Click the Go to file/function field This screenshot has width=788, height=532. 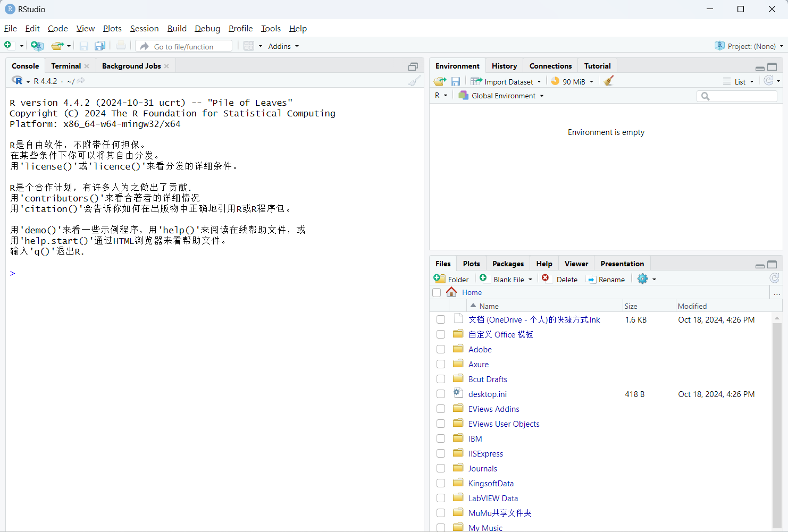[184, 46]
